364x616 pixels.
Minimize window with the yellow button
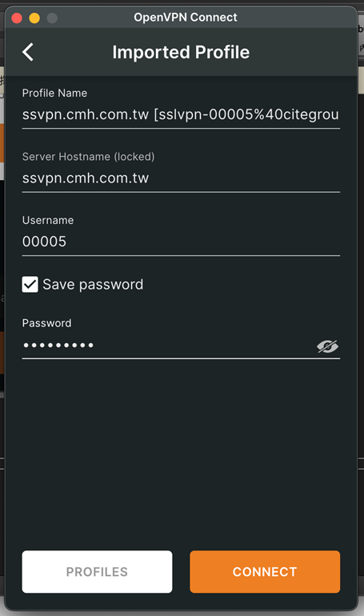(x=34, y=18)
